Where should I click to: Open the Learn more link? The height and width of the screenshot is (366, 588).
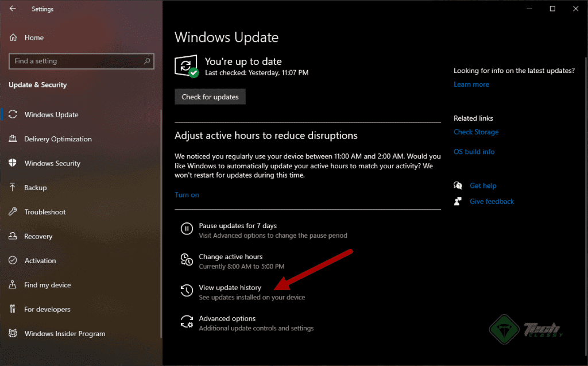coord(471,84)
